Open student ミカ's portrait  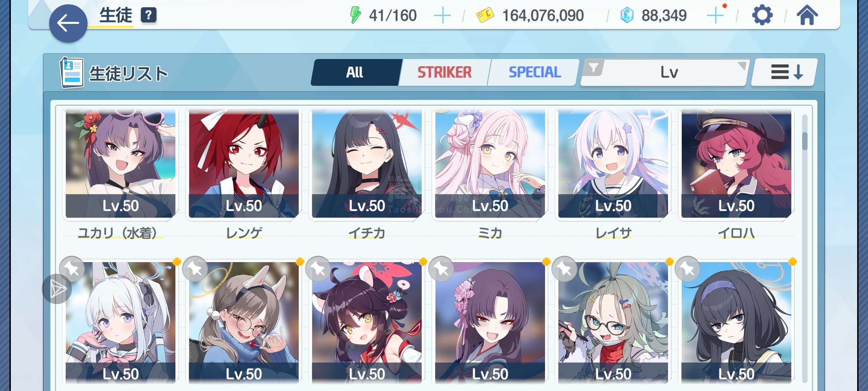point(490,164)
